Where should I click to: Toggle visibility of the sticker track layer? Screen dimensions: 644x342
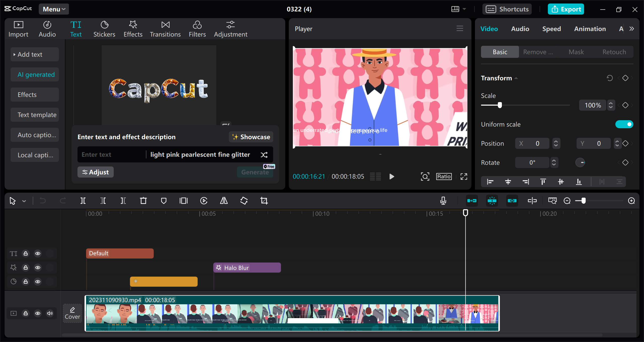tap(37, 268)
